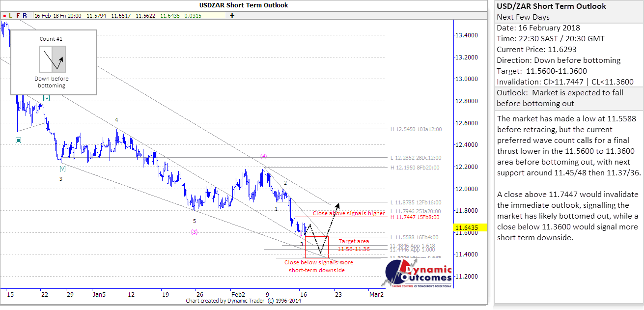This screenshot has width=644, height=310.
Task: Click the Down before bottoming caption in Count box
Action: pos(52,82)
